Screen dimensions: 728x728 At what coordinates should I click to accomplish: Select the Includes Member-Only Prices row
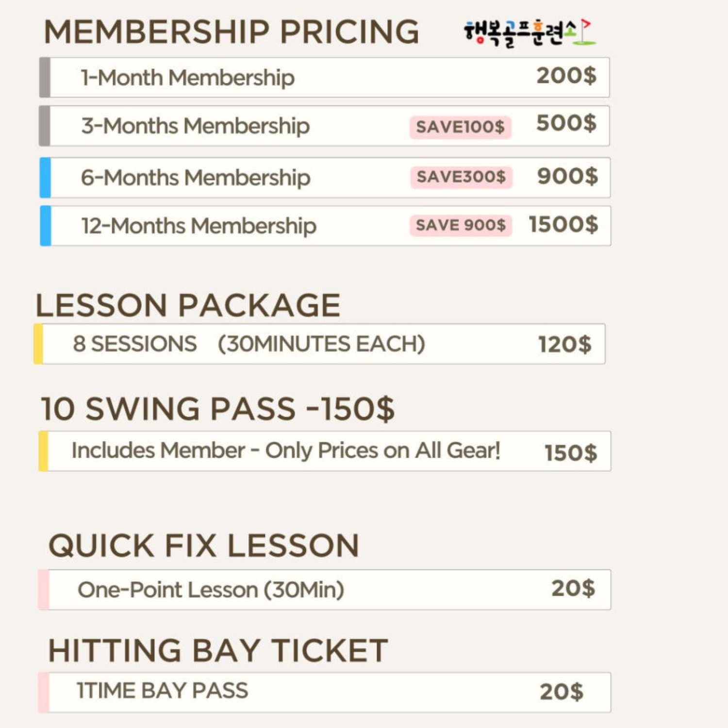[325, 451]
